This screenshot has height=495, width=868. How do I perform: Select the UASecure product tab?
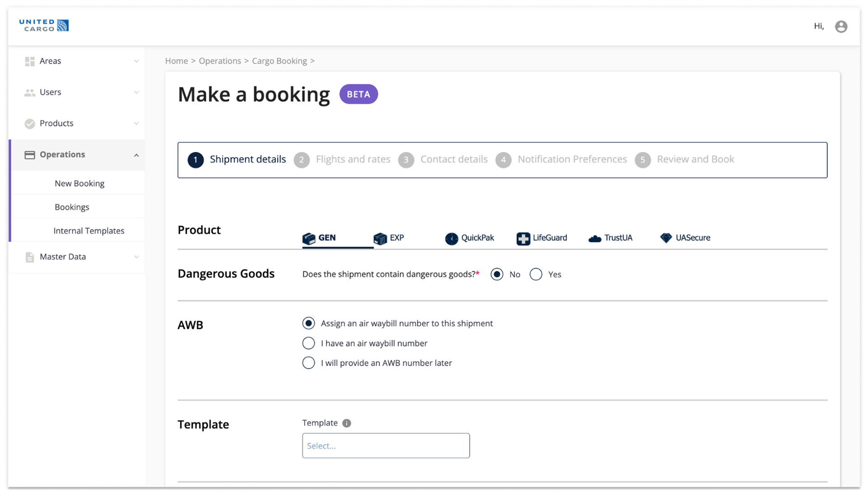(x=685, y=238)
